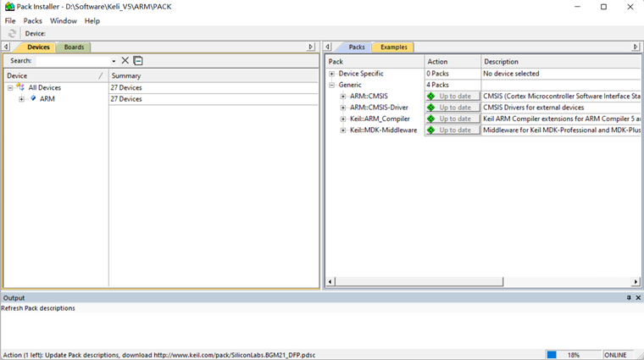644x360 pixels.
Task: Expand the Device Specific packs group
Action: (x=332, y=74)
